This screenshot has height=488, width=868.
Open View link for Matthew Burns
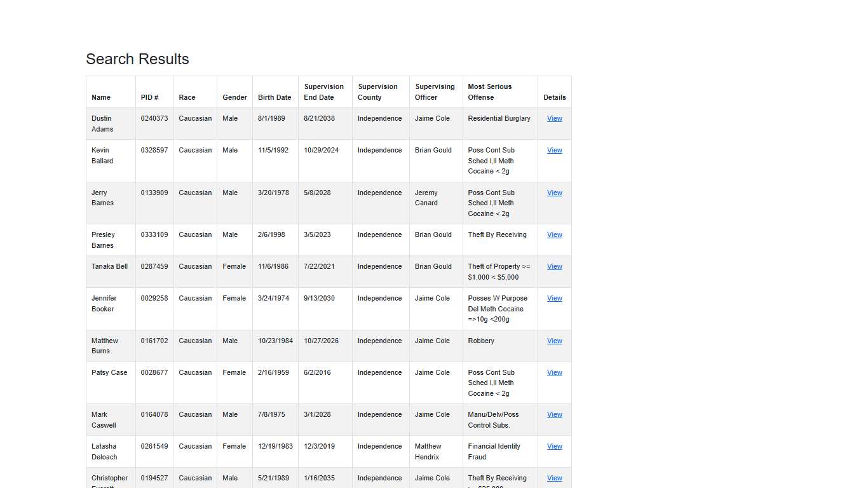554,341
